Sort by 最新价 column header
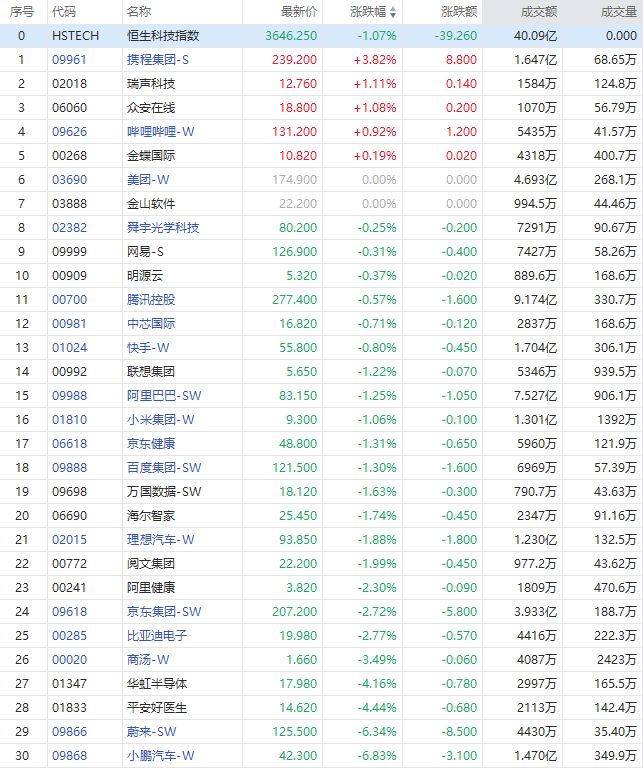This screenshot has width=643, height=769. coord(299,12)
